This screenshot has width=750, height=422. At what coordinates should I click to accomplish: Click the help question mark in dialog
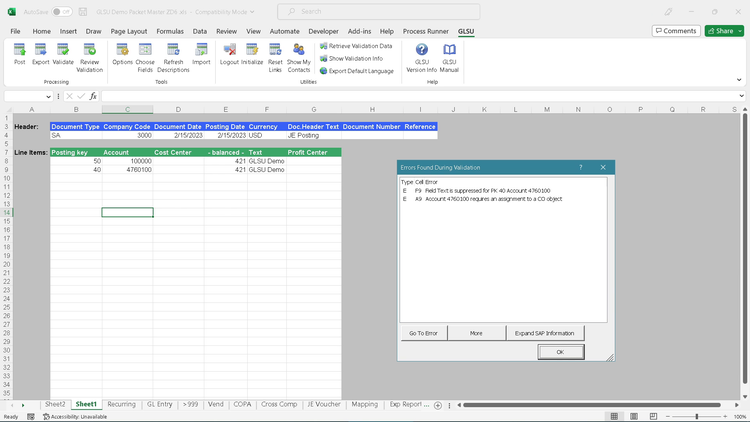pos(581,167)
